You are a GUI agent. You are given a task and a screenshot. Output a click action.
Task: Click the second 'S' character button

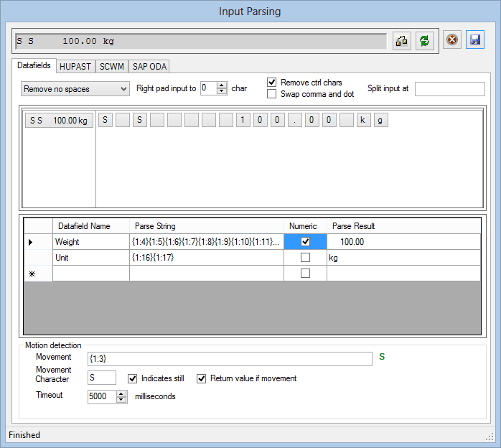[140, 120]
